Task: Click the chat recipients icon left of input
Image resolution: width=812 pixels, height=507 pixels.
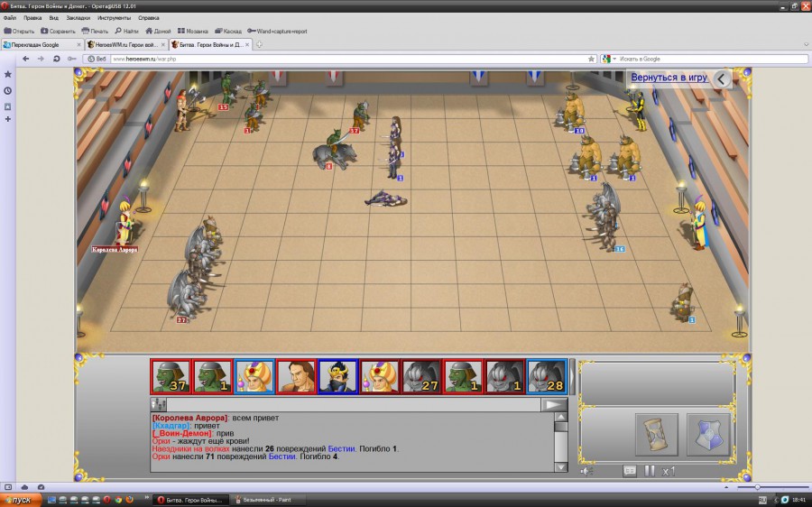Action: [x=159, y=404]
